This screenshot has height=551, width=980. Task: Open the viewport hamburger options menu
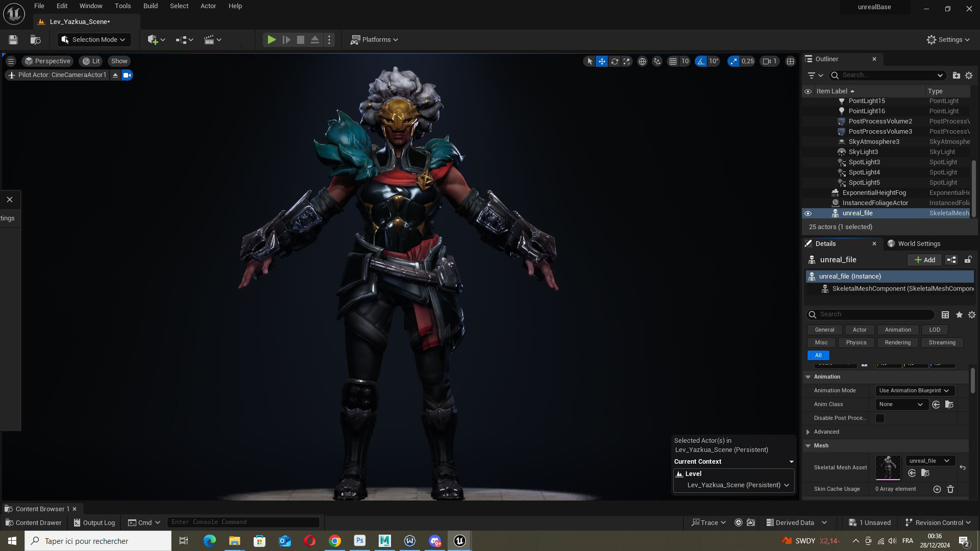point(11,61)
